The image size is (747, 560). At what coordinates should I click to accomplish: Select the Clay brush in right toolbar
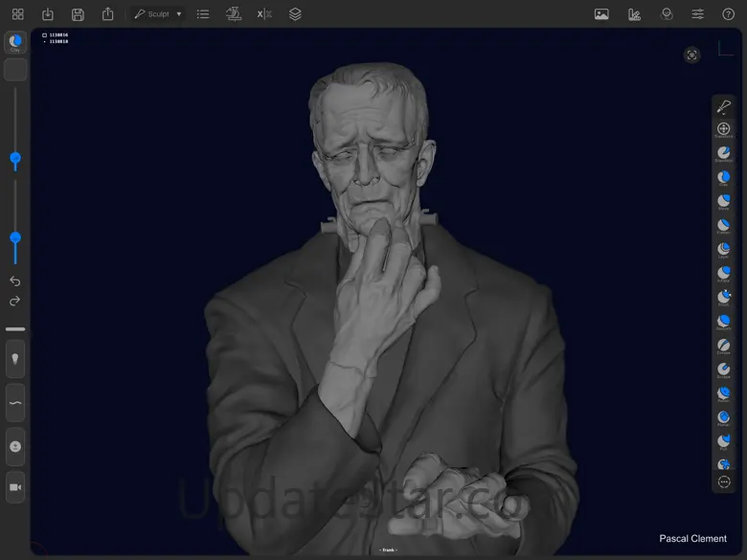[x=724, y=178]
